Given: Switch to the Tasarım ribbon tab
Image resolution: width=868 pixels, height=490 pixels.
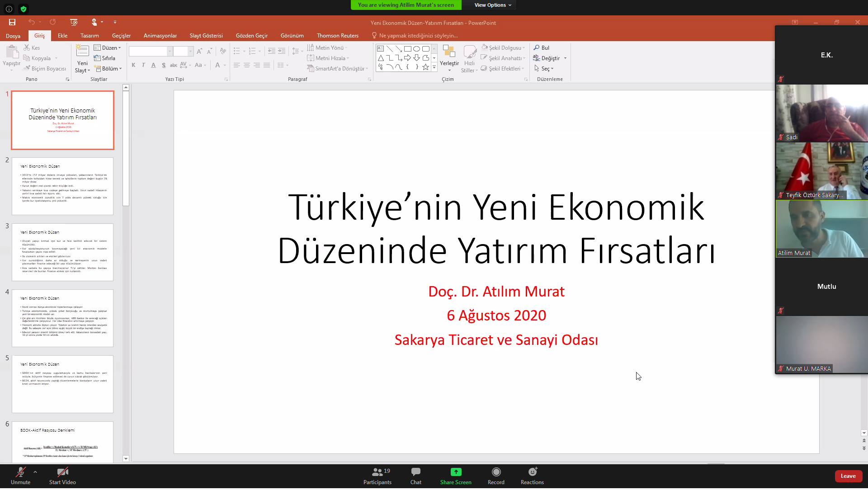Looking at the screenshot, I should 90,36.
